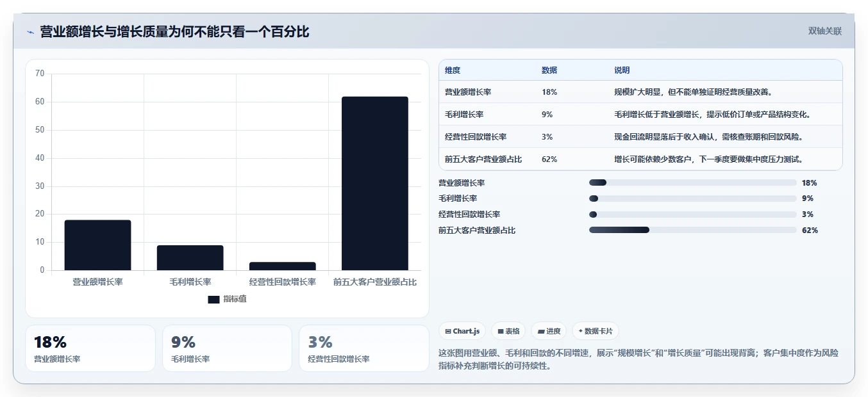Select the 毛利增长率 cell in the table
The width and height of the screenshot is (868, 397).
tap(464, 115)
